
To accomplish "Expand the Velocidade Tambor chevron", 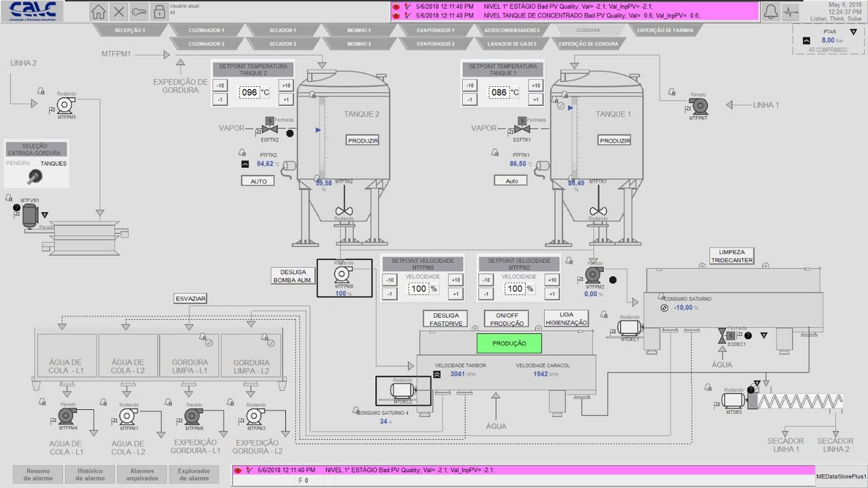I will [x=436, y=374].
